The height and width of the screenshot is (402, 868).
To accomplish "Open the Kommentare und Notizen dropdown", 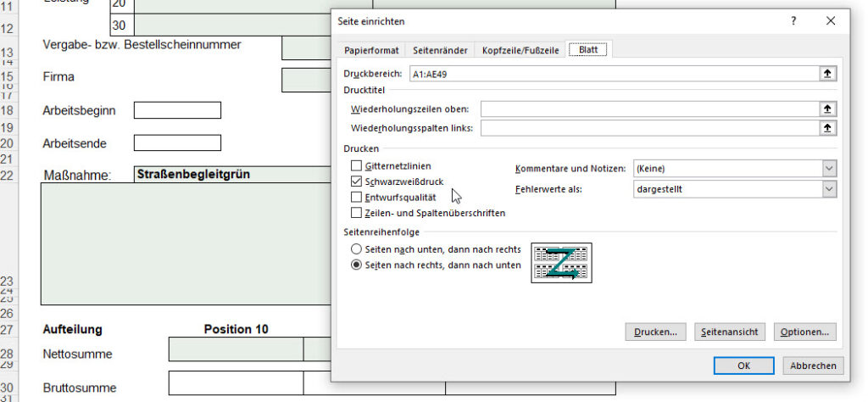I will 828,169.
